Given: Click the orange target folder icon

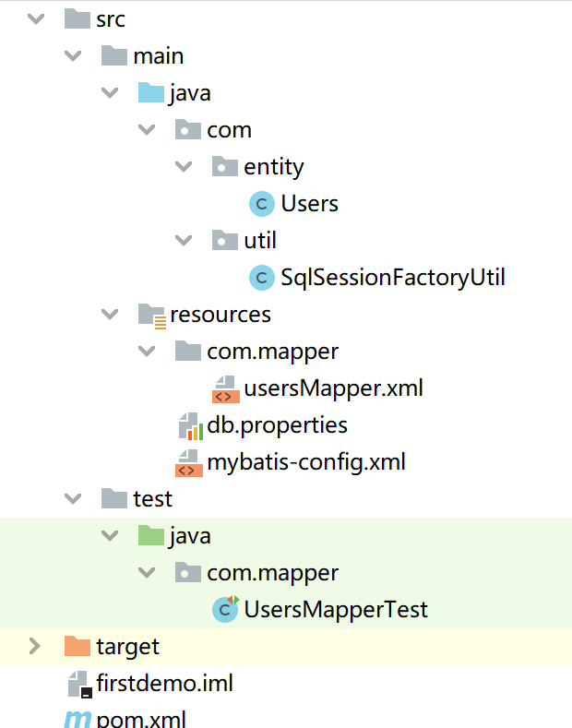Looking at the screenshot, I should point(77,647).
